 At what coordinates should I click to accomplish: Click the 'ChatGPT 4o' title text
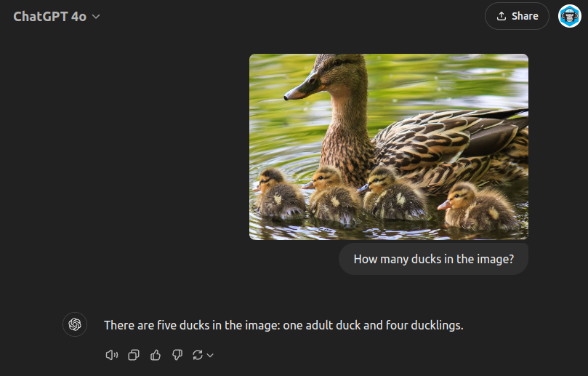(x=49, y=16)
